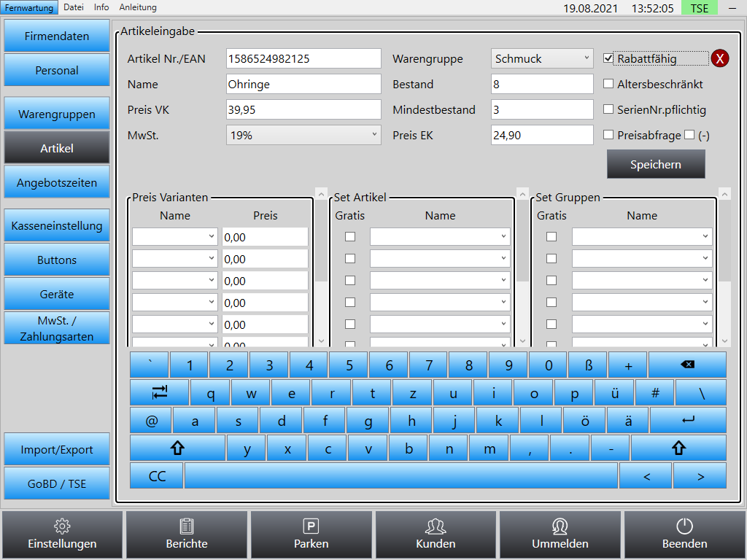
Task: Check first Gratis box in Set Gruppen
Action: [551, 237]
